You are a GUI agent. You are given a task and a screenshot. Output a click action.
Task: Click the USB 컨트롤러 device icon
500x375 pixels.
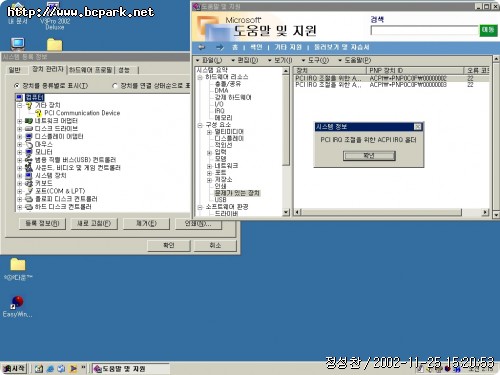[x=29, y=160]
